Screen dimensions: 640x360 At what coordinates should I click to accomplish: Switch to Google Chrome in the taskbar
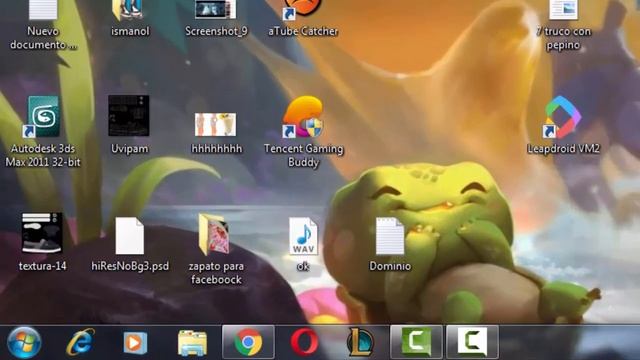248,342
